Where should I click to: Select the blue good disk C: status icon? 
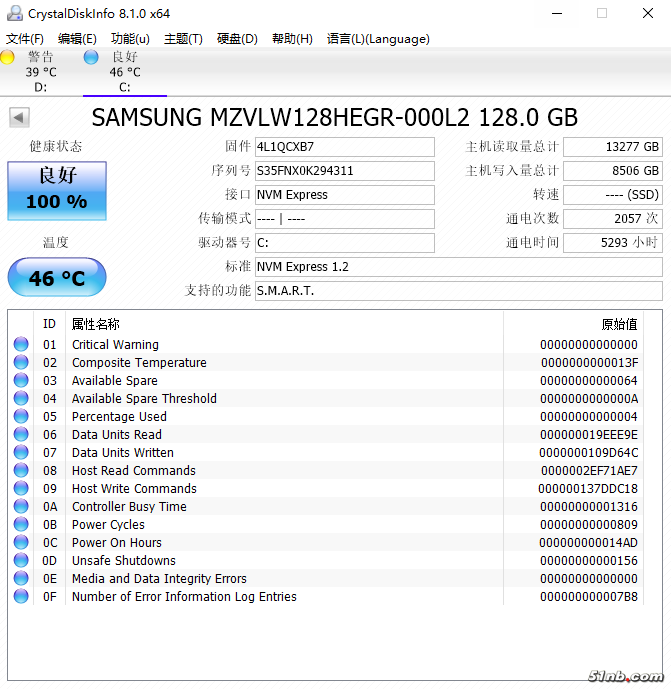(92, 58)
